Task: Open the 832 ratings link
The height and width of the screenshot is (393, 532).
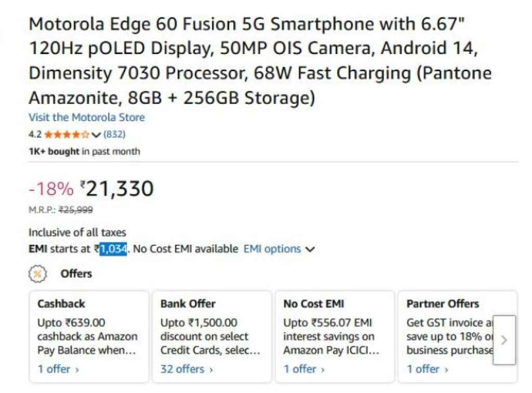Action: coord(115,134)
